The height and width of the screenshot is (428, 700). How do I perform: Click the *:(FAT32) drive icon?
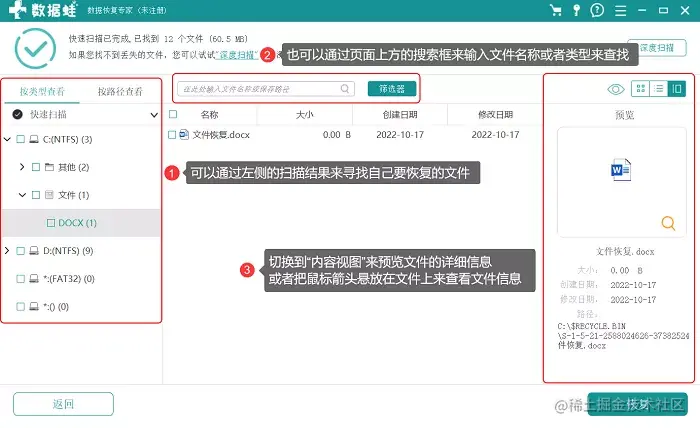tap(34, 279)
